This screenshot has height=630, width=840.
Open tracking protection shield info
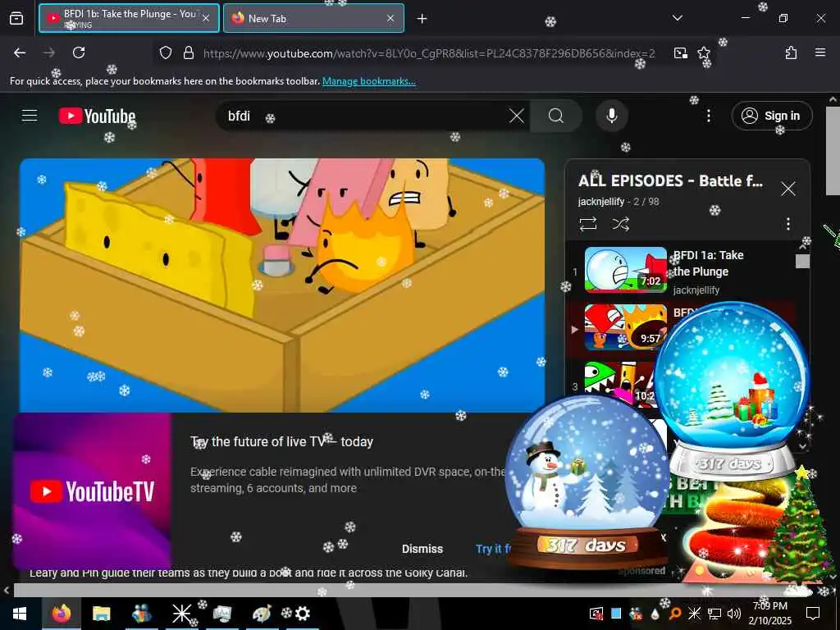pos(166,52)
